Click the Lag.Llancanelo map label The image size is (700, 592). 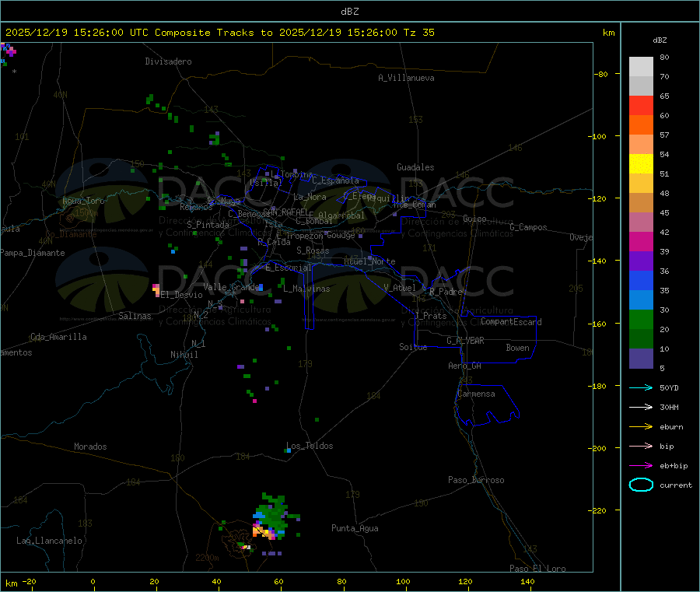coord(50,541)
